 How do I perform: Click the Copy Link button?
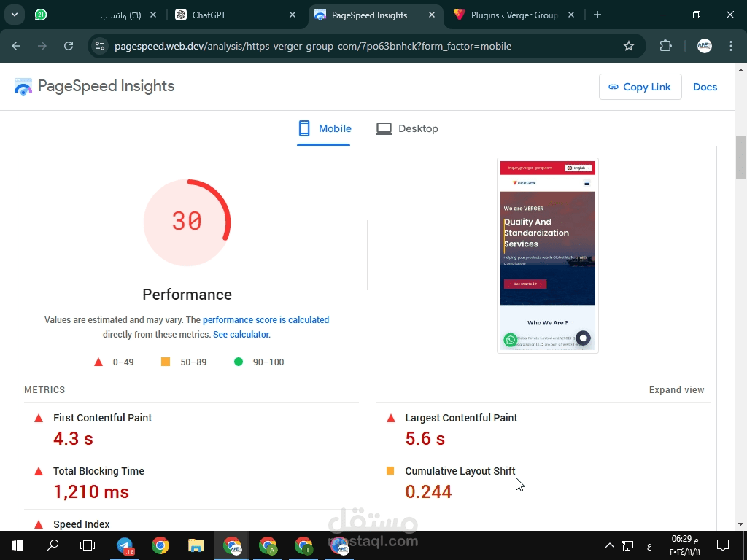pyautogui.click(x=640, y=87)
